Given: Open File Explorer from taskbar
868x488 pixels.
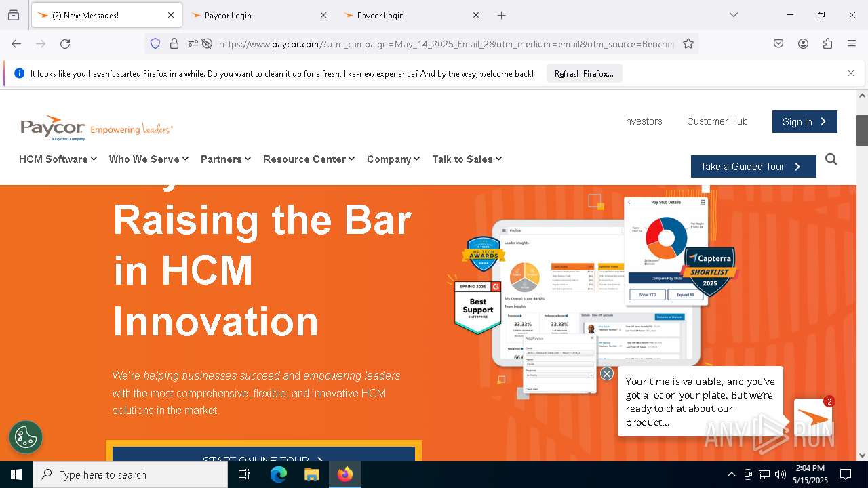Looking at the screenshot, I should (311, 474).
